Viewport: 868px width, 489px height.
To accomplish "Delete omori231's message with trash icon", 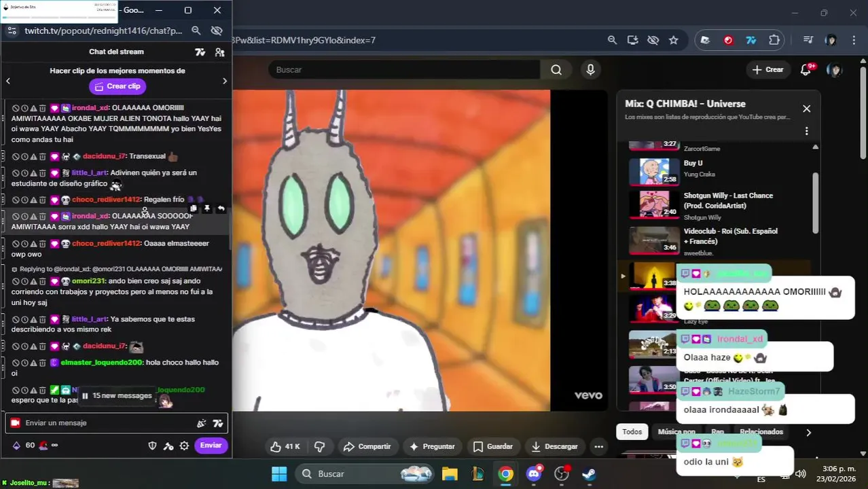I will coord(42,281).
